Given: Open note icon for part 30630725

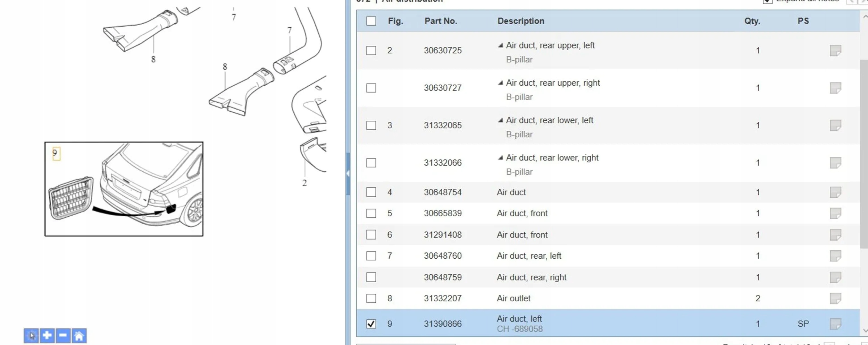Looking at the screenshot, I should pyautogui.click(x=835, y=51).
